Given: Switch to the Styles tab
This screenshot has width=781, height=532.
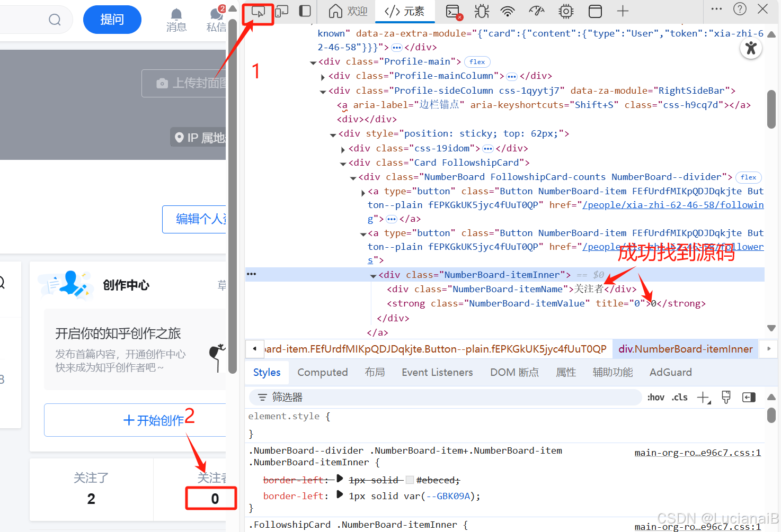Looking at the screenshot, I should click(267, 372).
